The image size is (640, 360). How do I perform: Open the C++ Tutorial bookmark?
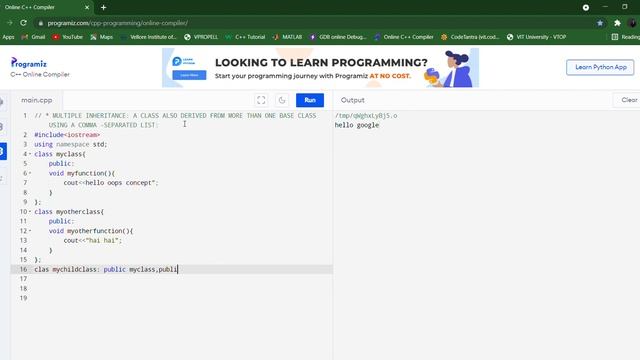[245, 37]
